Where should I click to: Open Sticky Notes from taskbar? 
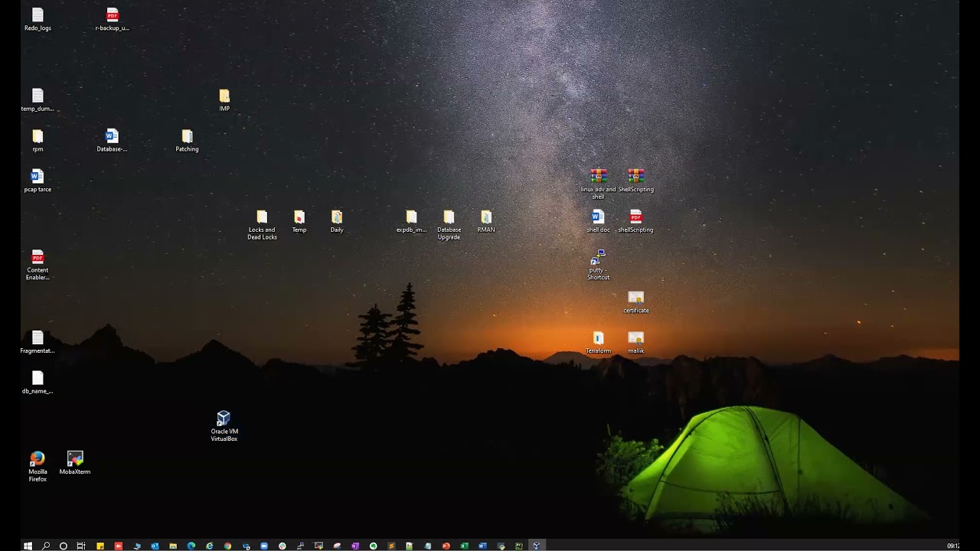click(100, 546)
